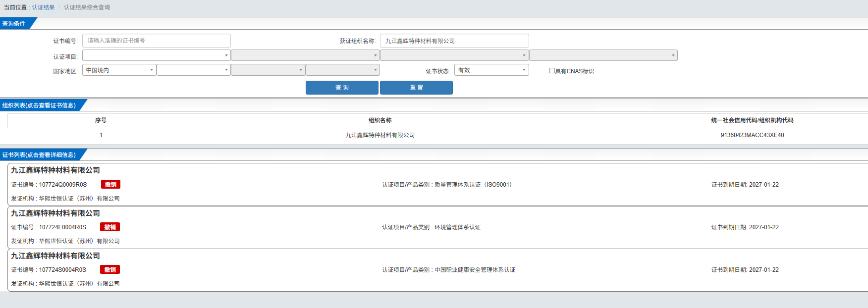Click 质量管理体系认证（ISO9001）category text

click(475, 185)
